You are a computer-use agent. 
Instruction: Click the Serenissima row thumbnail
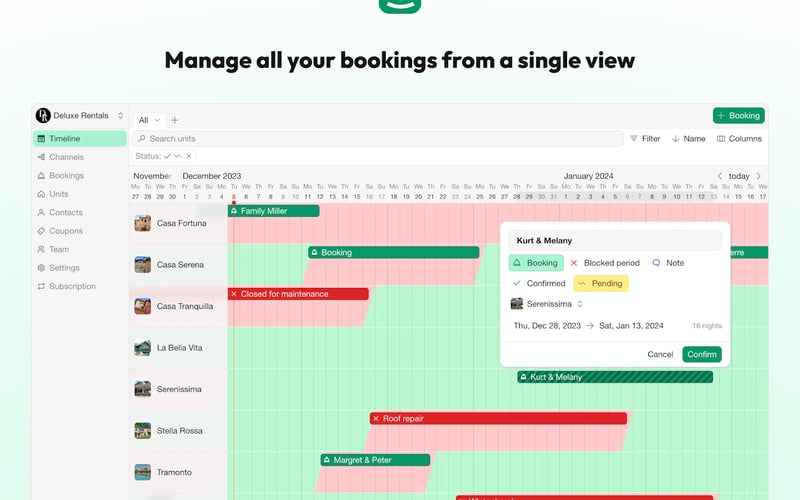[142, 389]
